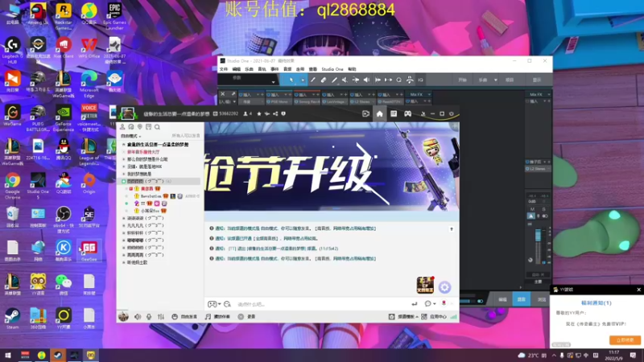Toggle the microphone in YY bottom bar
The width and height of the screenshot is (644, 362).
click(x=149, y=316)
